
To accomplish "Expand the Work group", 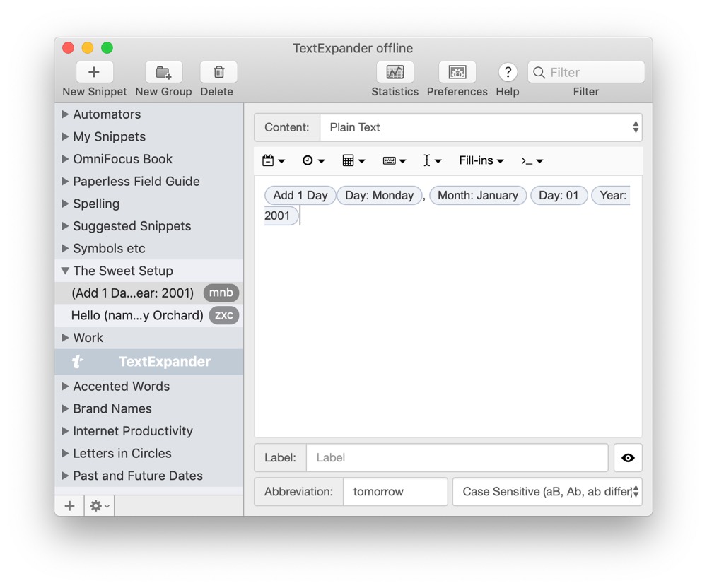I will coord(65,338).
